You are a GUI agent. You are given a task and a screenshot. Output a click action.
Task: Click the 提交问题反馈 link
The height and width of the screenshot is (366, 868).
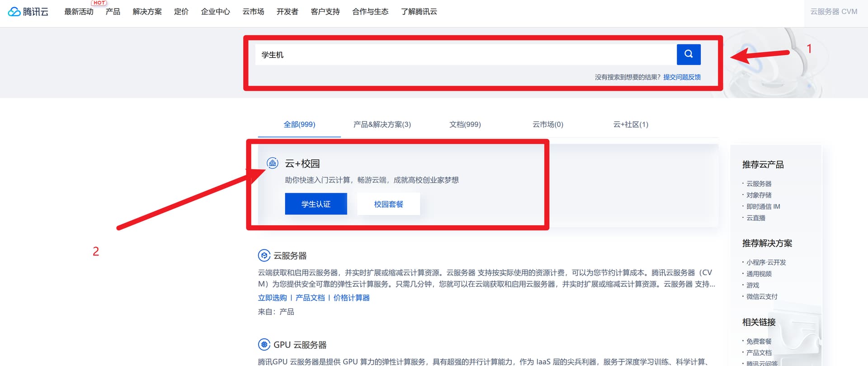coord(682,77)
